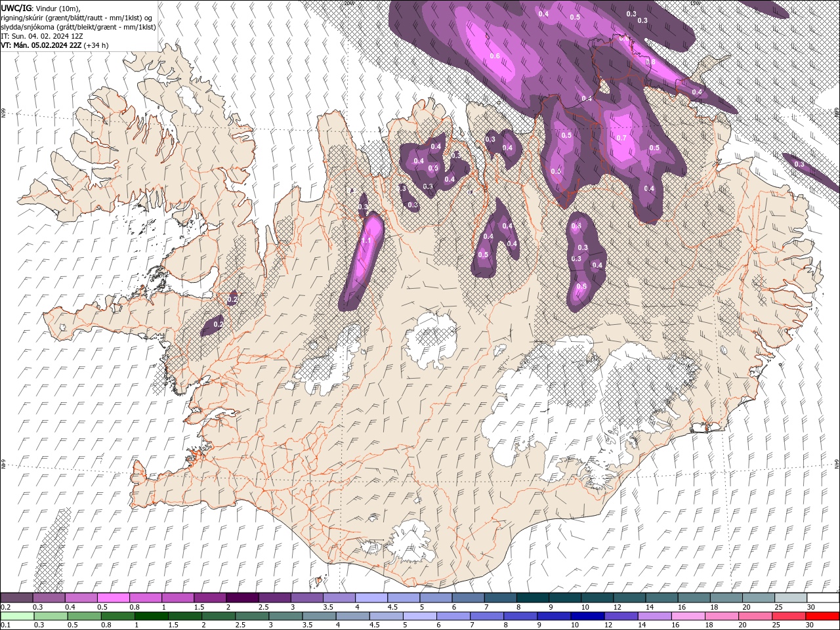Pick top-row pink legend swatch labeled 0.5
Image resolution: width=840 pixels, height=630 pixels.
pos(113,597)
